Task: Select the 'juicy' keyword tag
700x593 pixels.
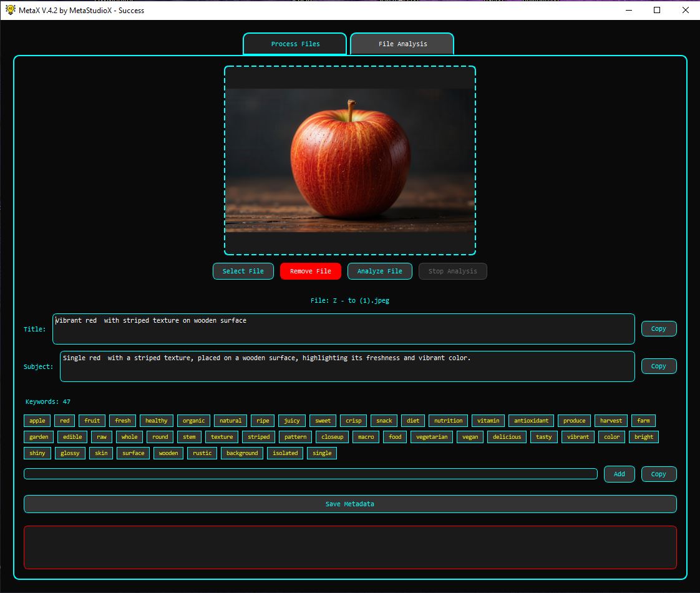Action: click(x=292, y=421)
